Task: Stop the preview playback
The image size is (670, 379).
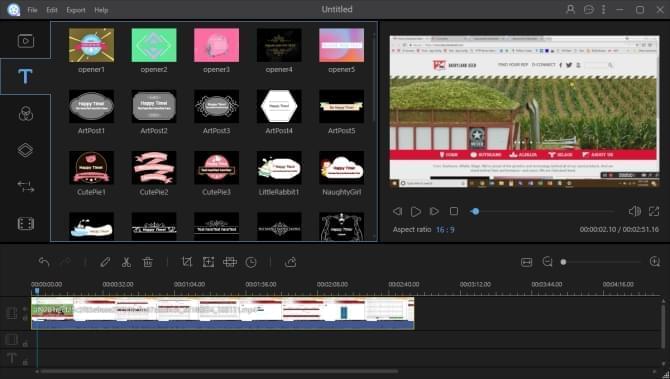Action: 454,211
